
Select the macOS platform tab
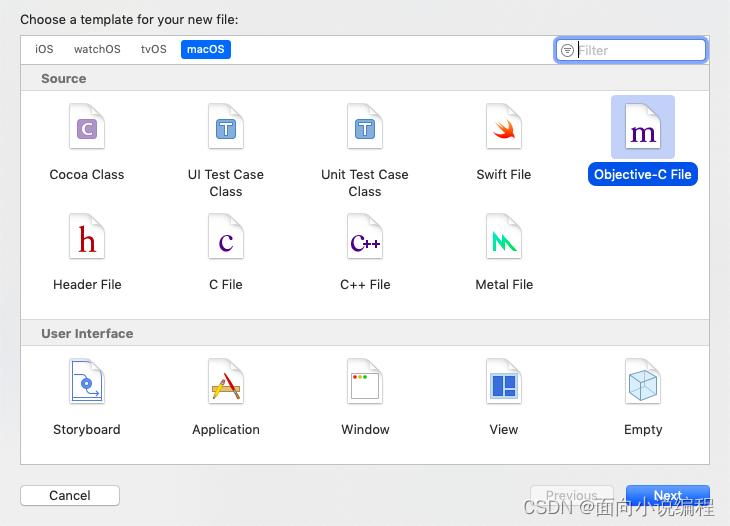tap(206, 49)
